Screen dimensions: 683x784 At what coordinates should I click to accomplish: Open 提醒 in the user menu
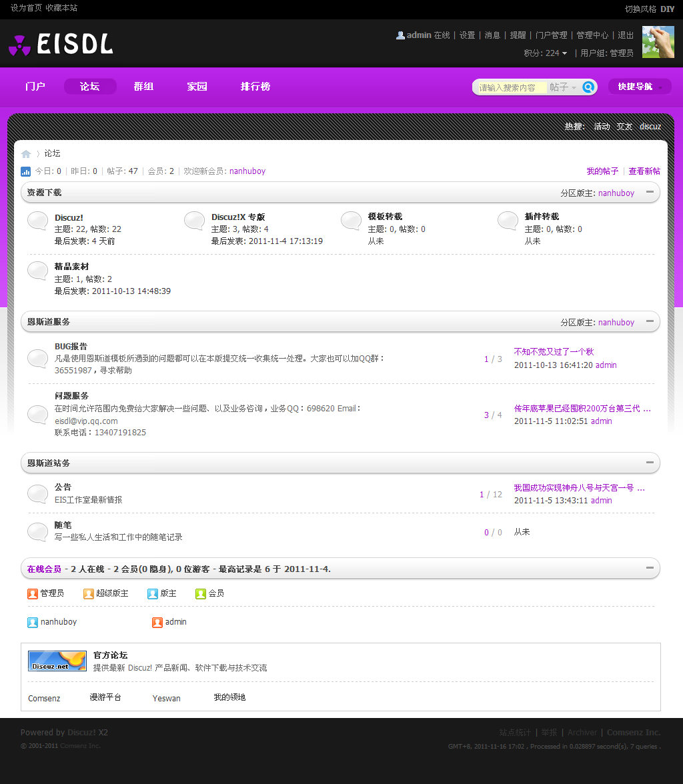(518, 35)
